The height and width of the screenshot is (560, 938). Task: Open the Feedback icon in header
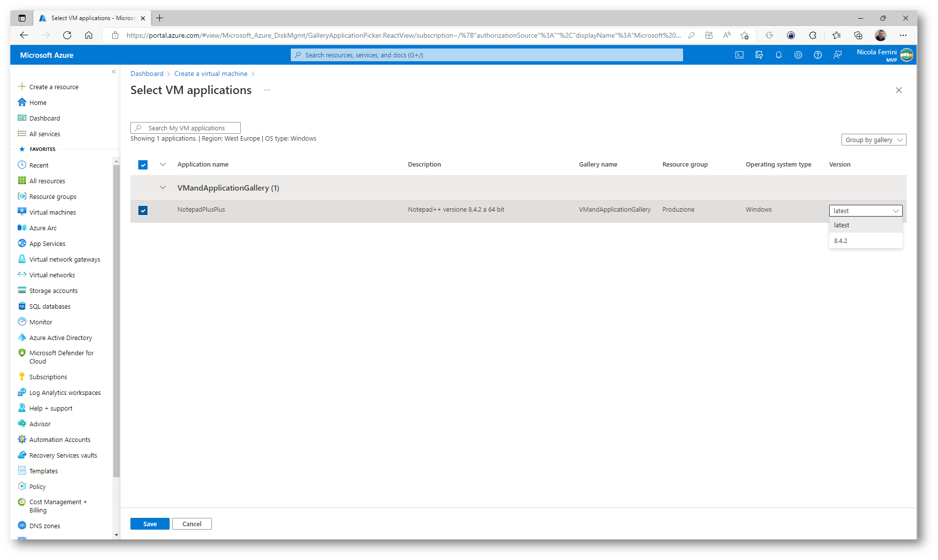point(837,55)
